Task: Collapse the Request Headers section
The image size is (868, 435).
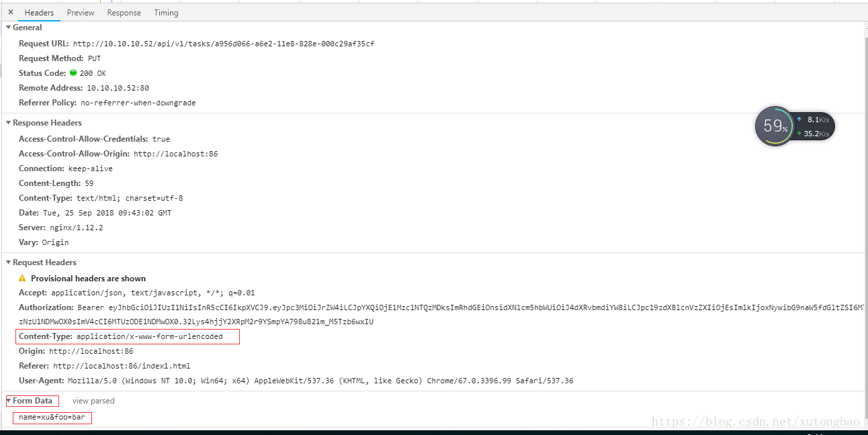Action: coord(7,262)
